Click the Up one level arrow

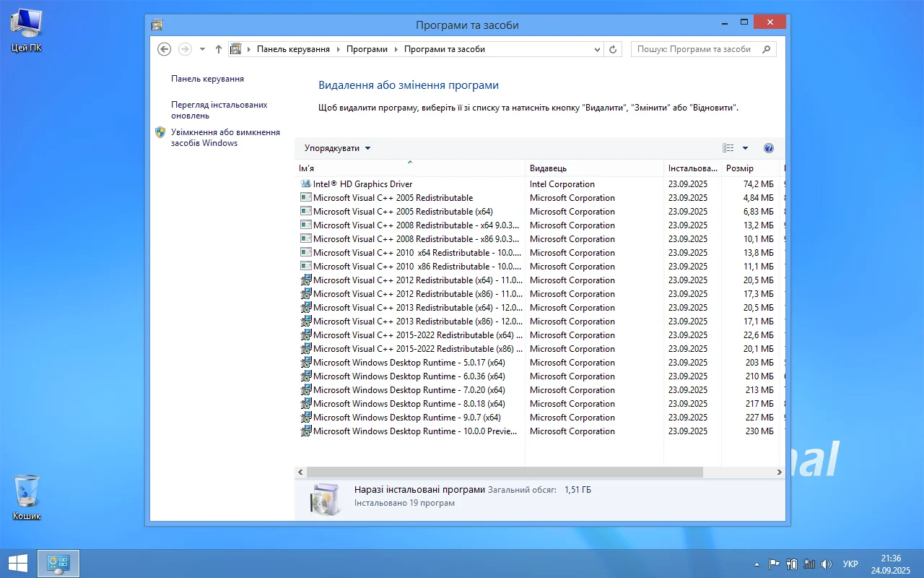coord(219,49)
